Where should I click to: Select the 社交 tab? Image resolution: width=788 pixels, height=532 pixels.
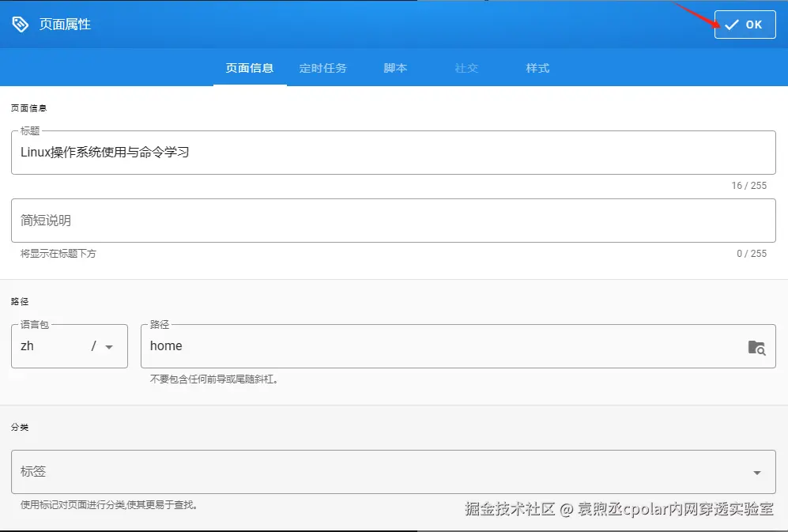click(x=466, y=68)
